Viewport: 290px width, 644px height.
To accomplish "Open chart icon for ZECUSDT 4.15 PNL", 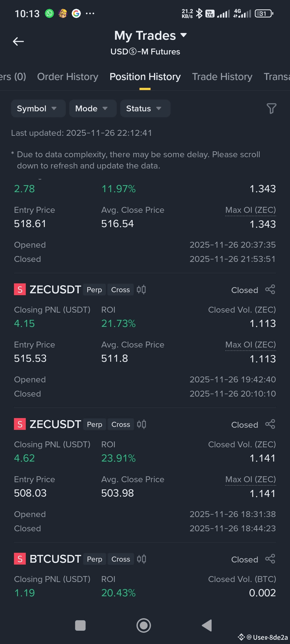I will tap(141, 290).
